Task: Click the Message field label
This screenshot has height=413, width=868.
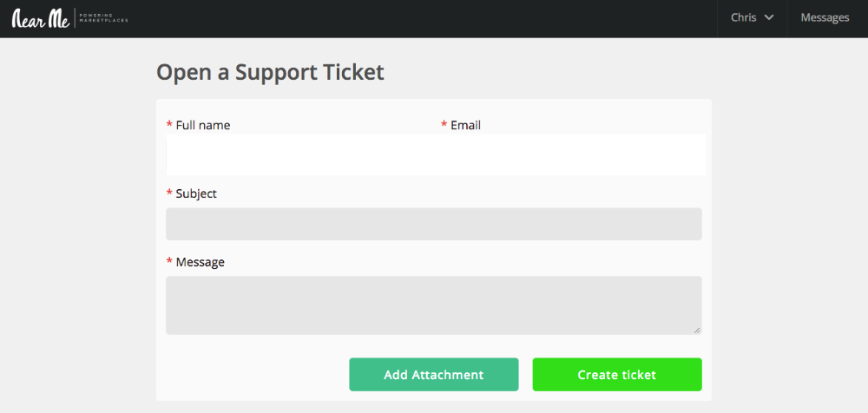Action: click(x=201, y=262)
